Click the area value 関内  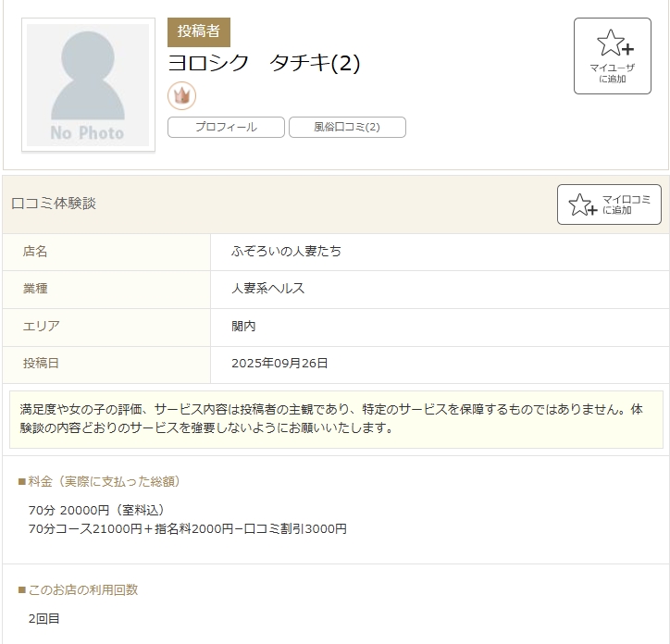click(243, 327)
